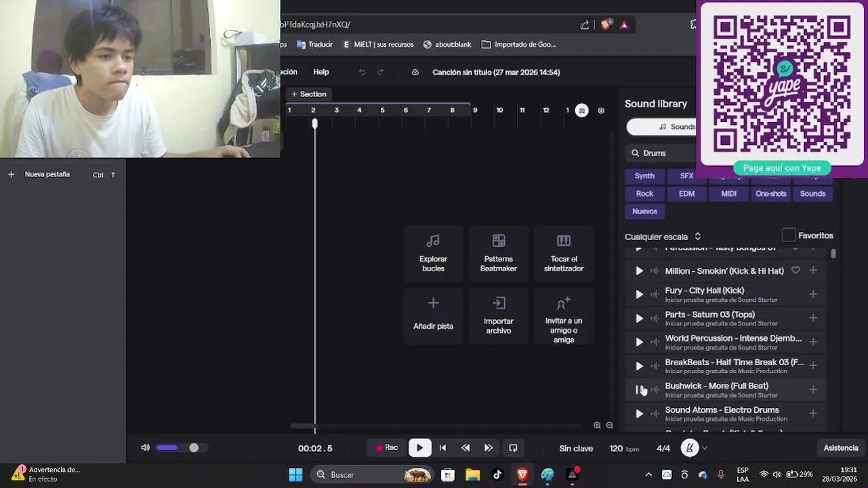Add a new Section

pyautogui.click(x=309, y=94)
